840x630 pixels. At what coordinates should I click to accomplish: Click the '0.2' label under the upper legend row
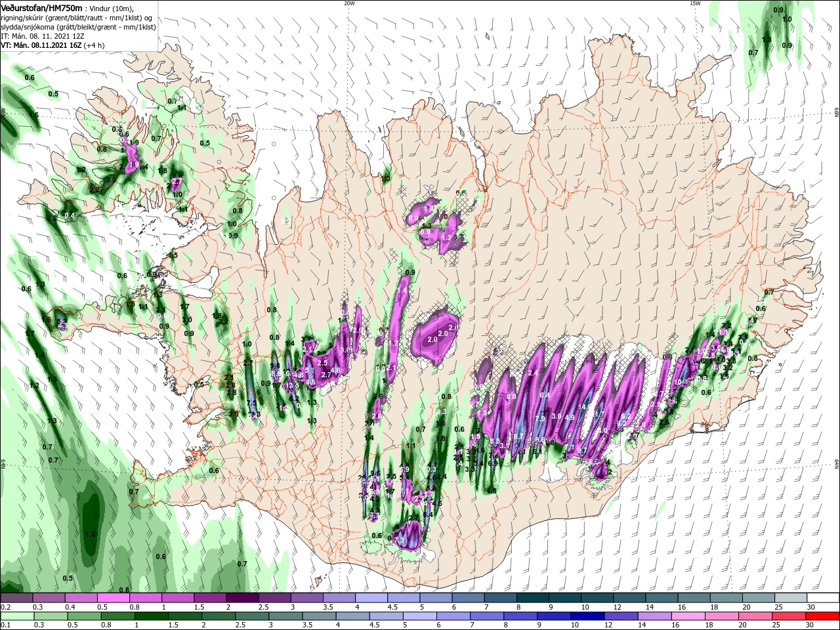tap(5, 607)
